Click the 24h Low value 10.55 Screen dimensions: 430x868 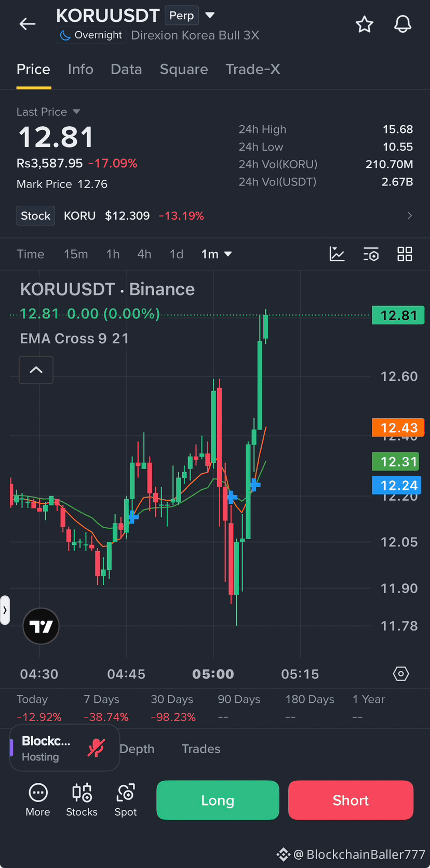tap(398, 147)
